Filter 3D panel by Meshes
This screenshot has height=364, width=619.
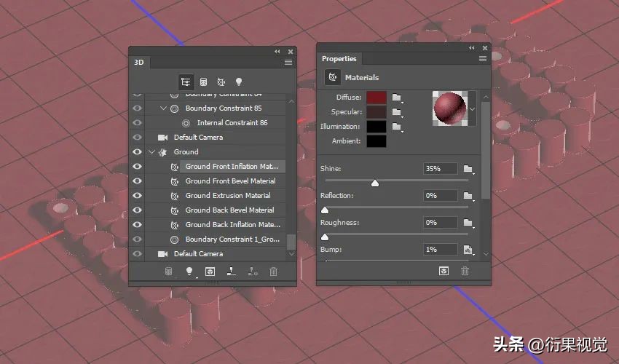(x=203, y=82)
